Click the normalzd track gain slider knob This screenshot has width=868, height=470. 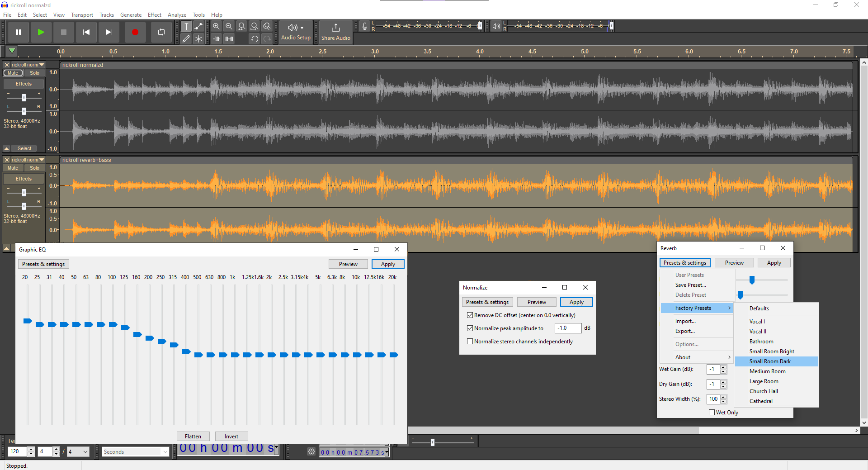pos(24,98)
